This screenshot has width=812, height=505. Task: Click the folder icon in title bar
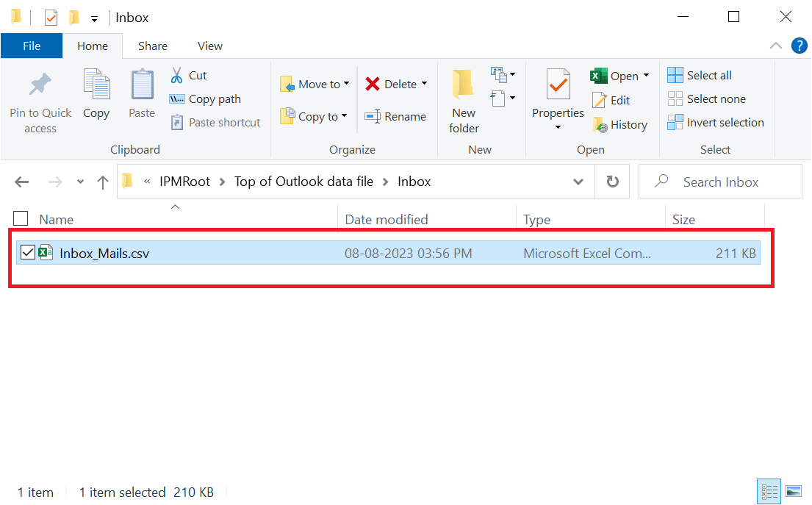(16, 17)
